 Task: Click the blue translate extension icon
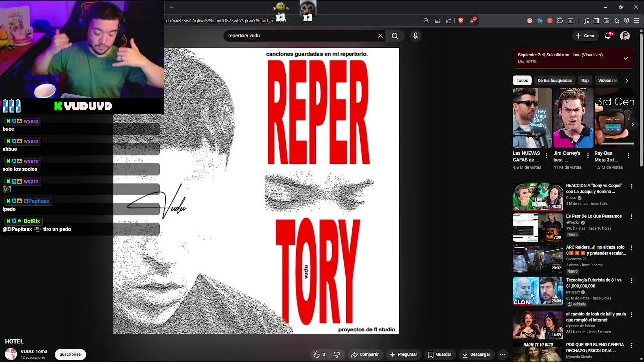tap(540, 21)
